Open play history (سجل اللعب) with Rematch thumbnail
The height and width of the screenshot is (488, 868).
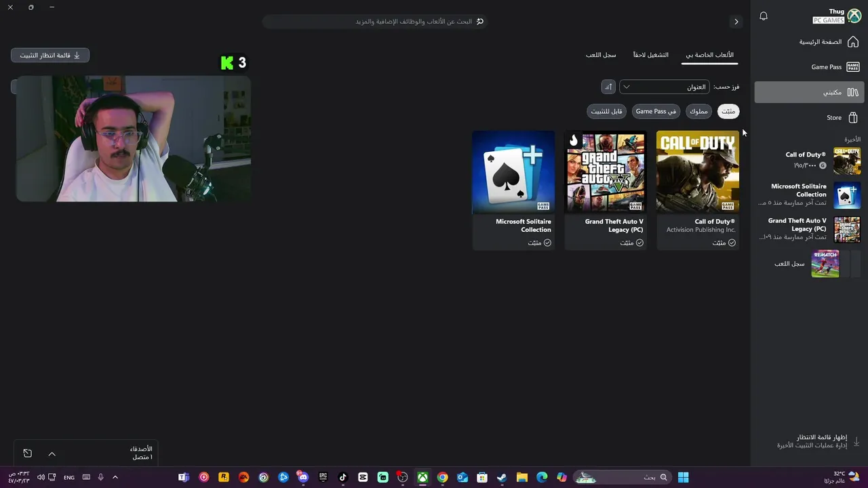[809, 264]
